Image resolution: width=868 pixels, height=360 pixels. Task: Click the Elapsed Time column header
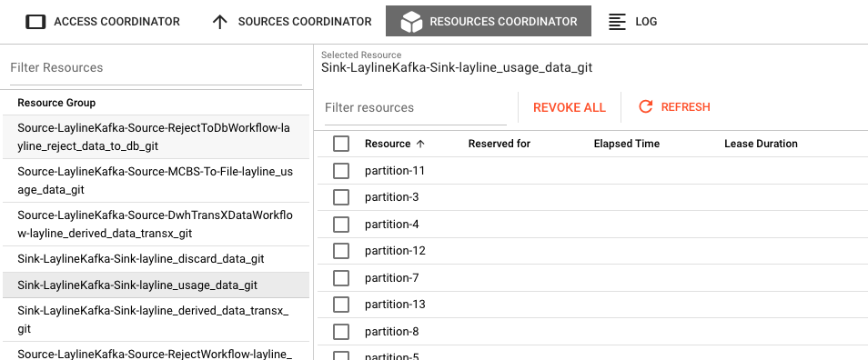(x=627, y=144)
